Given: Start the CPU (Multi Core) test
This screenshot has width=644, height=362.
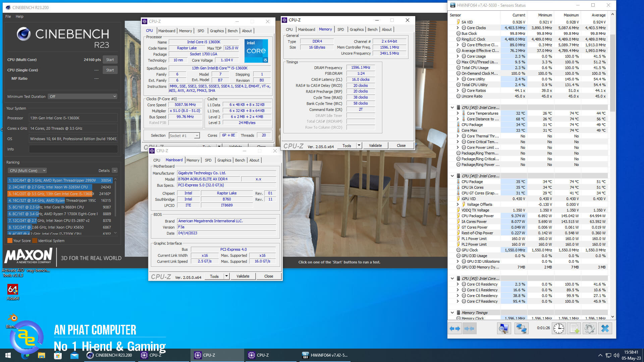Looking at the screenshot, I should coord(110,60).
